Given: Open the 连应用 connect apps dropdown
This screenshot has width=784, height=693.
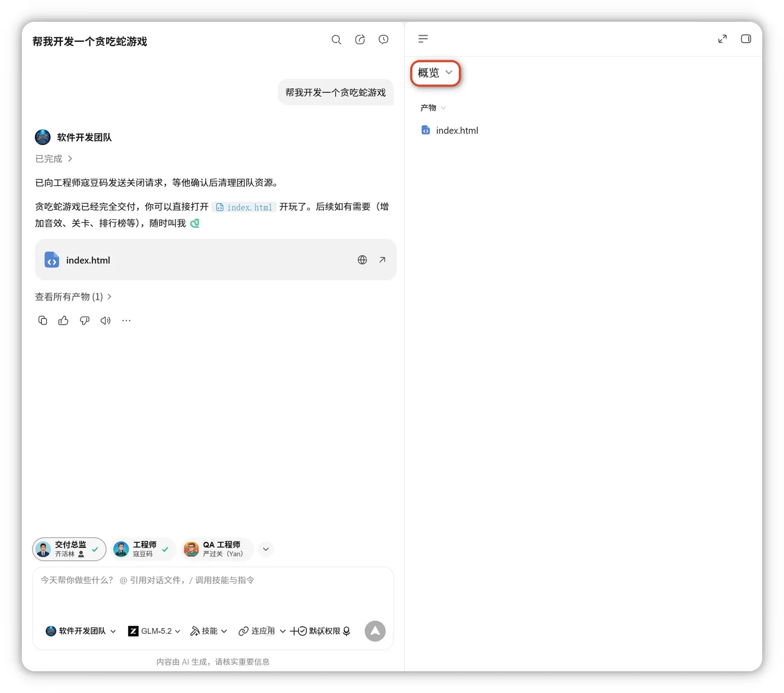Looking at the screenshot, I should (262, 631).
